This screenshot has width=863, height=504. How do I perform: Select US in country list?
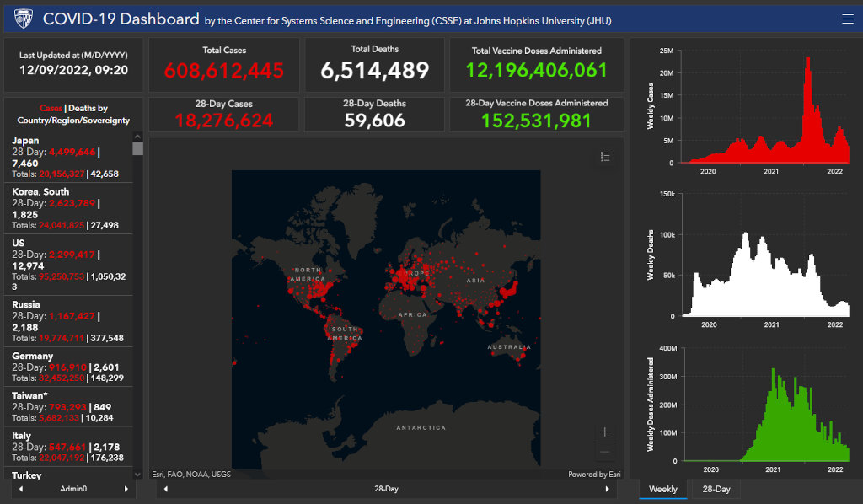(68, 265)
